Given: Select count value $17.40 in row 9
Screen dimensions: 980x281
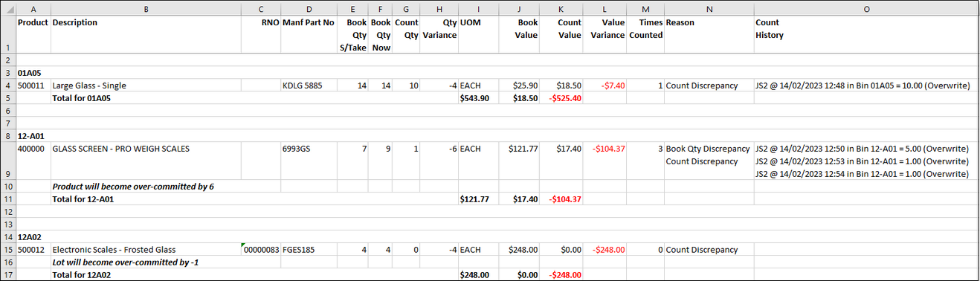Looking at the screenshot, I should 560,161.
